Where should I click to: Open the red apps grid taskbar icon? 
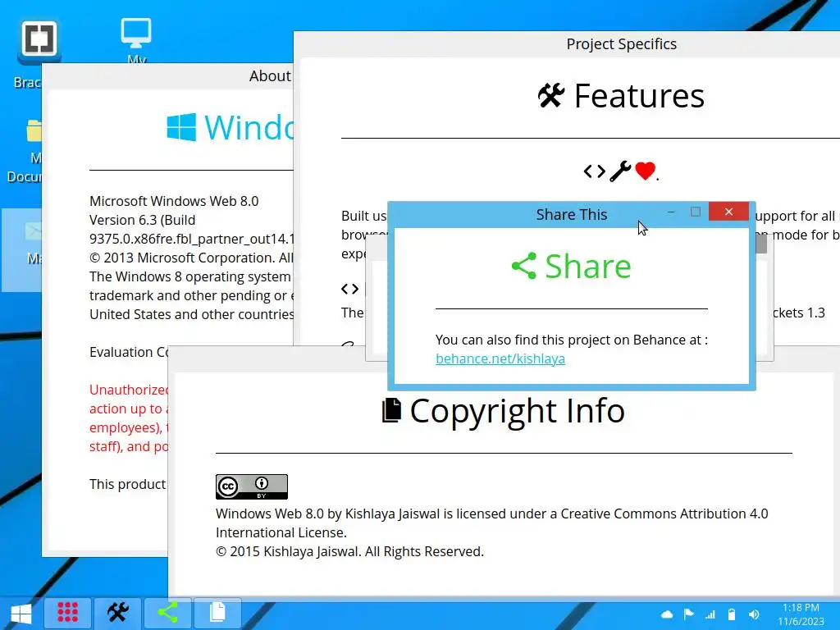click(67, 612)
